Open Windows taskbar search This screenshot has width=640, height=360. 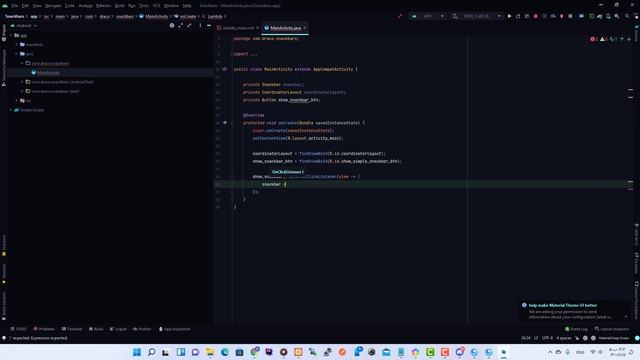coord(151,352)
